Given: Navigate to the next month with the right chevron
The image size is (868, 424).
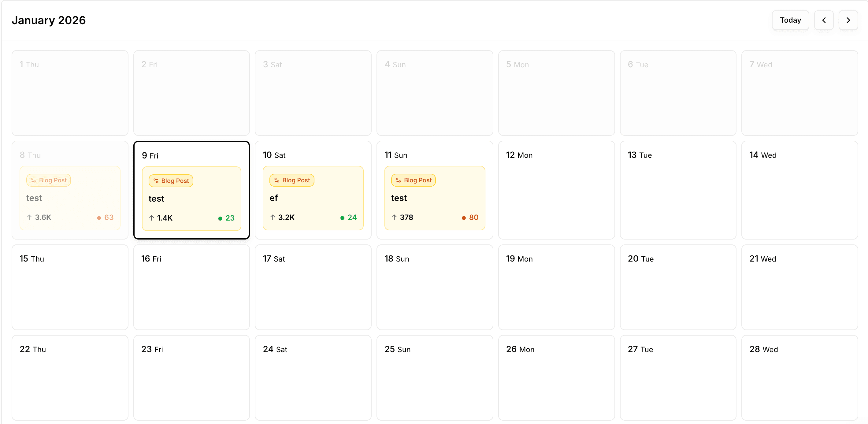Looking at the screenshot, I should click(848, 20).
